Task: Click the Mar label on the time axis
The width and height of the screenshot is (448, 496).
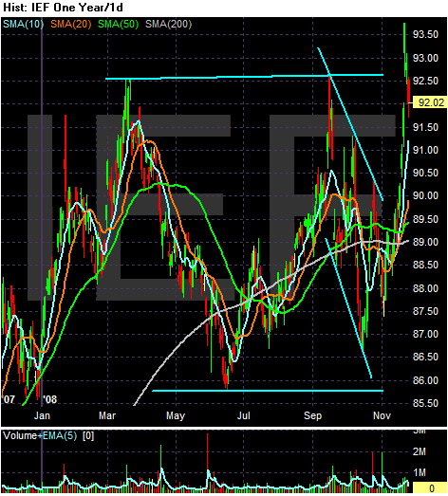Action: pyautogui.click(x=107, y=415)
